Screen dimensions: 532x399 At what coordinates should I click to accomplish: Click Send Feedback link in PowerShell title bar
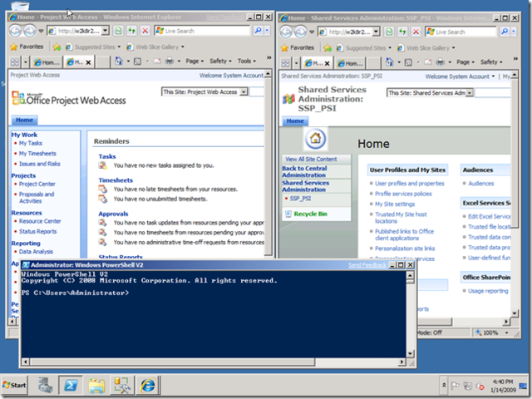click(367, 265)
